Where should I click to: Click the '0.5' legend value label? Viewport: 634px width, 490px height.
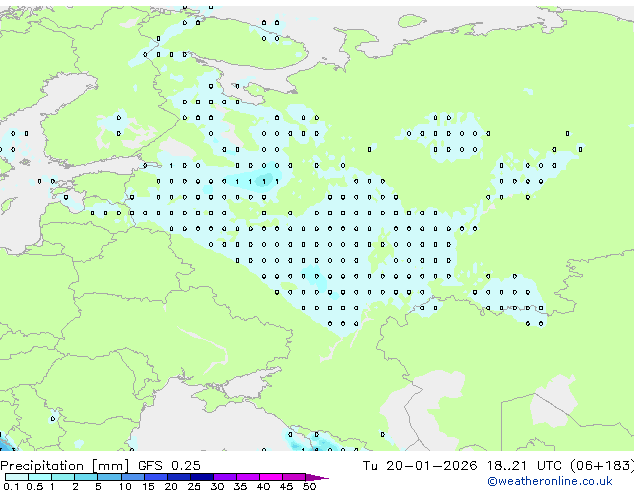[34, 486]
